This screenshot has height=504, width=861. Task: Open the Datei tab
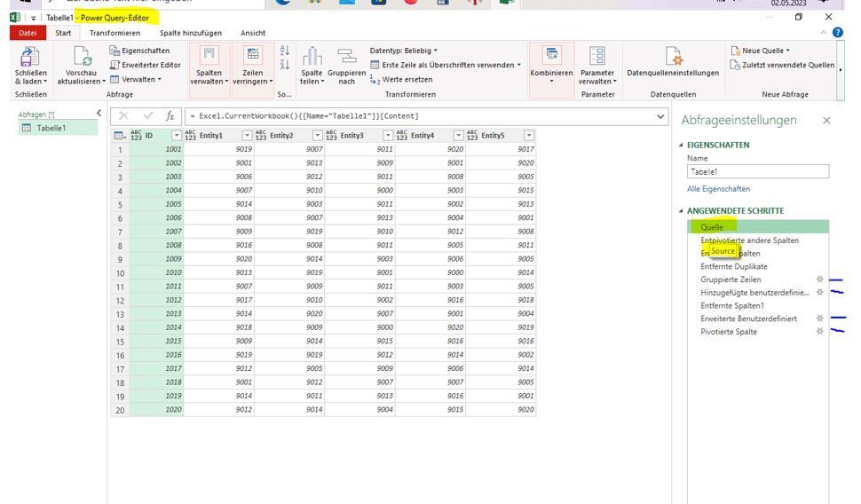pyautogui.click(x=28, y=33)
